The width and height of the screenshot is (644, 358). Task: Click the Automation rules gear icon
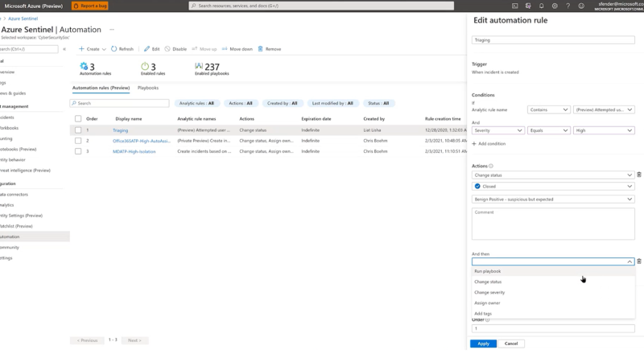click(84, 66)
